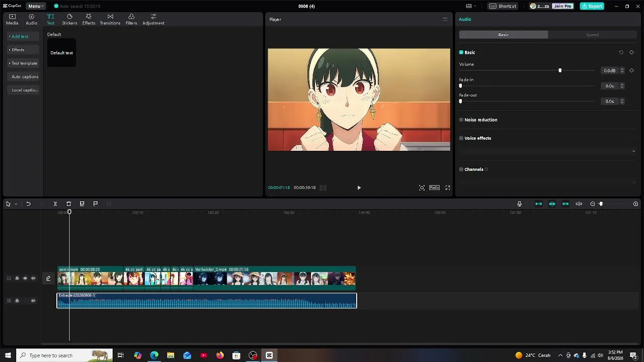This screenshot has height=362, width=644.
Task: Click the Export button
Action: (592, 6)
